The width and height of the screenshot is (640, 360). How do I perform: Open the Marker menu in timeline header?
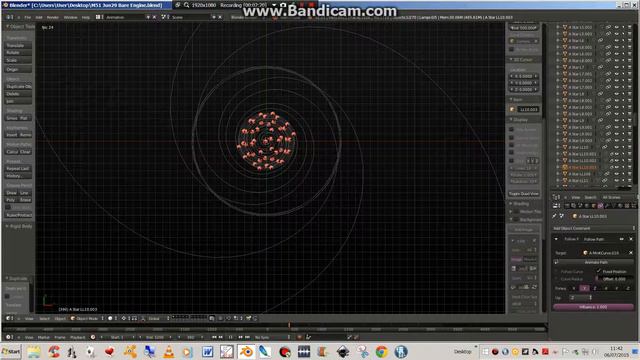[x=44, y=337]
